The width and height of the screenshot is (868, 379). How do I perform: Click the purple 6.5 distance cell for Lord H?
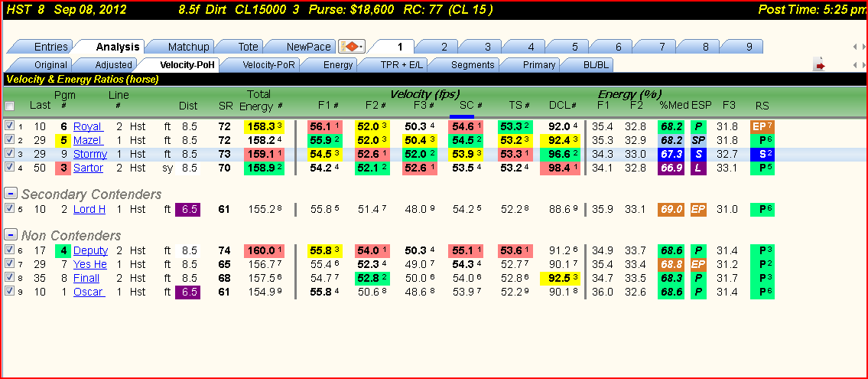[187, 209]
